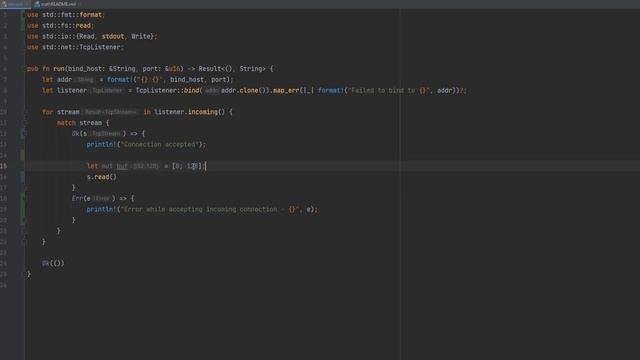Click the 'u16' port type

[174, 69]
